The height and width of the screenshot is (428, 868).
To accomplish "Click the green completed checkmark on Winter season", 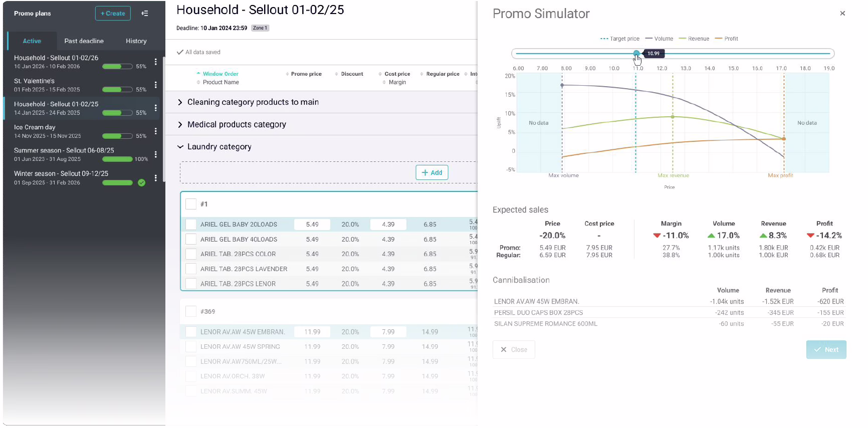I will (142, 183).
